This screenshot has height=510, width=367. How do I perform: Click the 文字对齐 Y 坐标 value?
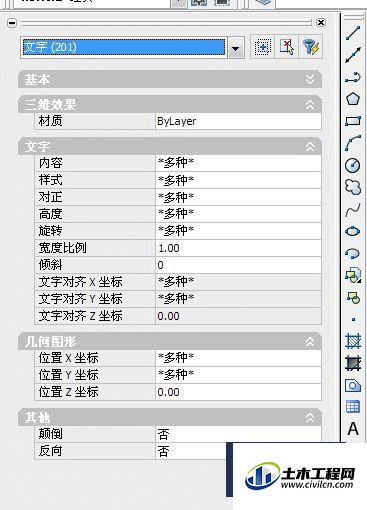238,299
